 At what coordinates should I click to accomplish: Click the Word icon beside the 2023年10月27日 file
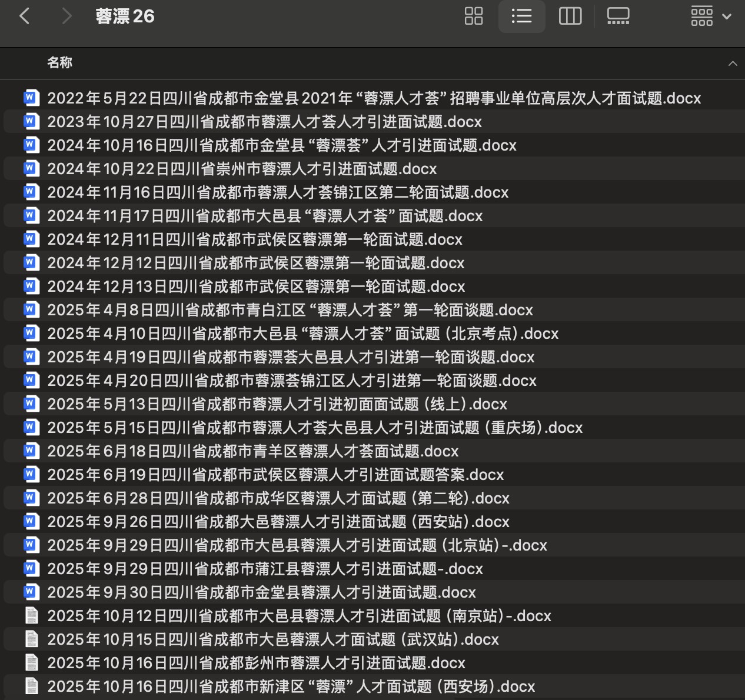pos(31,122)
